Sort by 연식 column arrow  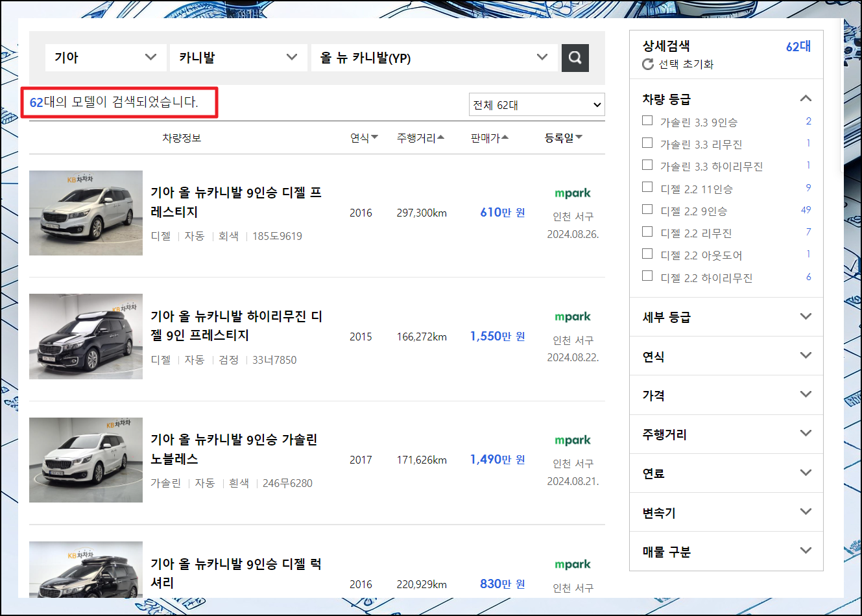pos(374,137)
